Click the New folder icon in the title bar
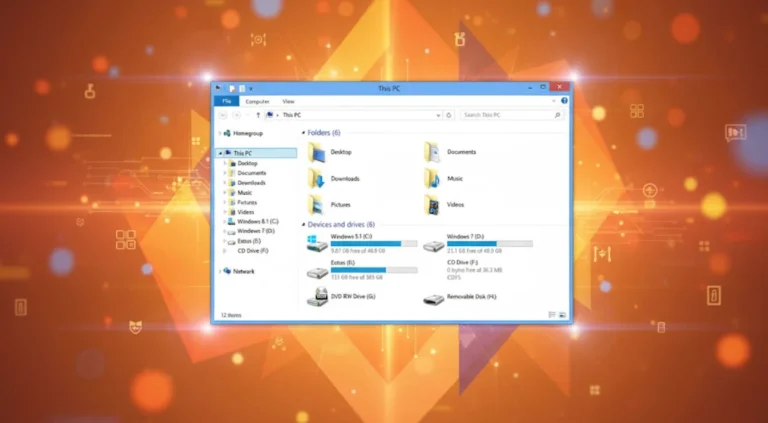 (x=241, y=89)
